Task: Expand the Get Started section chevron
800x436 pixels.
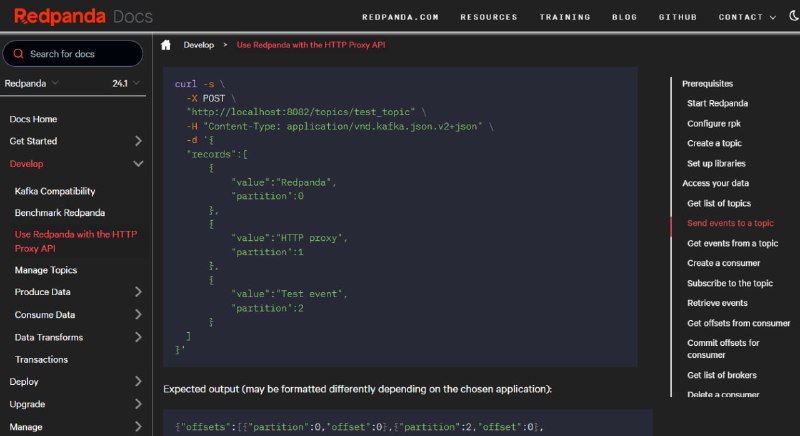Action: pos(138,141)
